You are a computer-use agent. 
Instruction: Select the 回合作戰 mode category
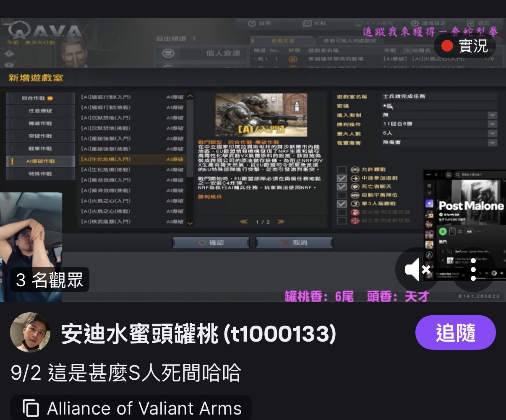click(40, 98)
